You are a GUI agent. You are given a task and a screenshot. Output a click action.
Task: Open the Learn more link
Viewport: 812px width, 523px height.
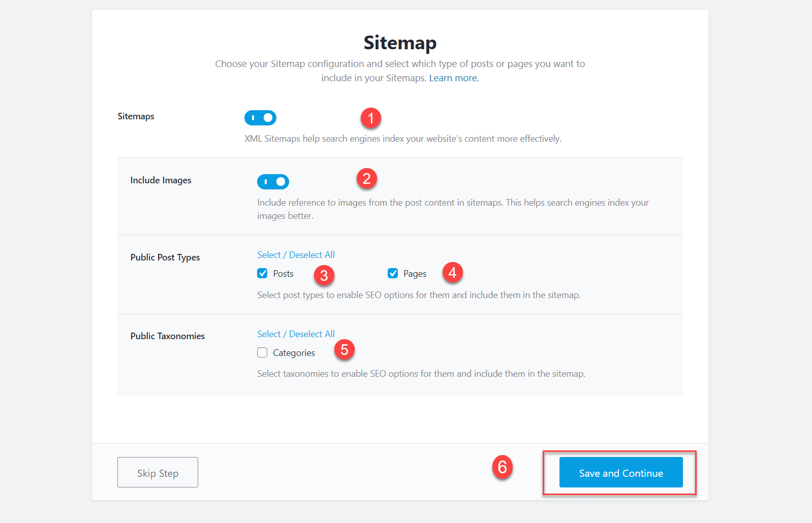454,78
